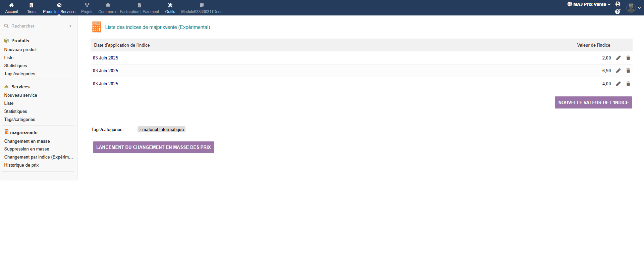Click Nouvelle valeur de l'indice button
This screenshot has width=644, height=261.
(593, 102)
